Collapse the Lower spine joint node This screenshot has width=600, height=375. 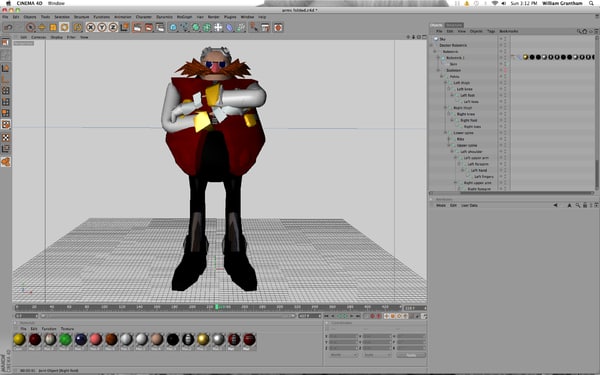point(445,133)
